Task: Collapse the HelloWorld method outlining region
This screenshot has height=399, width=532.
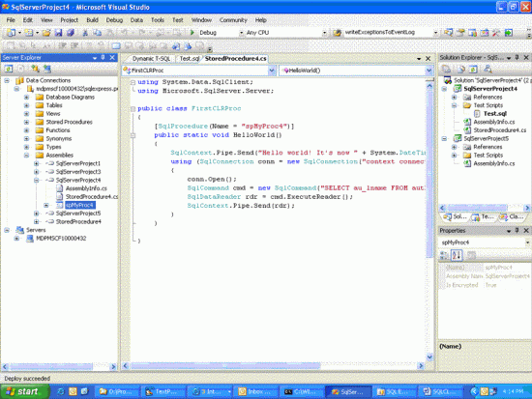Action: coord(133,135)
